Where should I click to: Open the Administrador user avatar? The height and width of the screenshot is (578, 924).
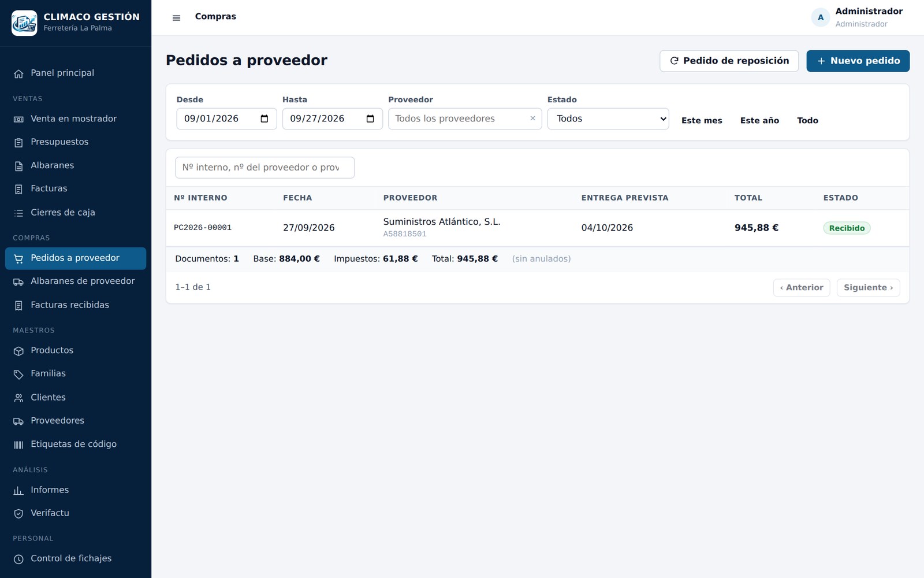(x=820, y=17)
